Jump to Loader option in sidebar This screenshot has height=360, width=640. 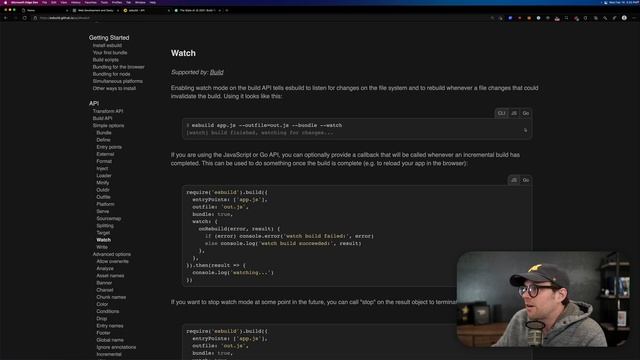tap(104, 176)
